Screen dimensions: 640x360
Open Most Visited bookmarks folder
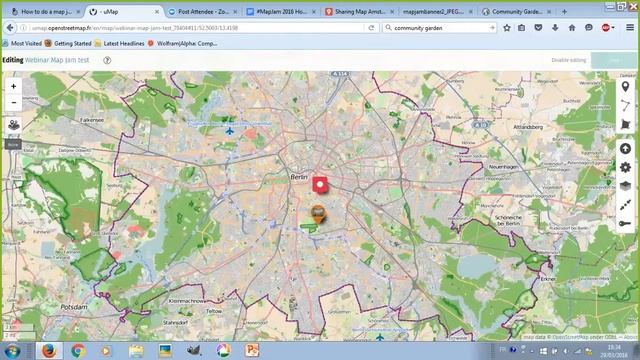(22, 43)
